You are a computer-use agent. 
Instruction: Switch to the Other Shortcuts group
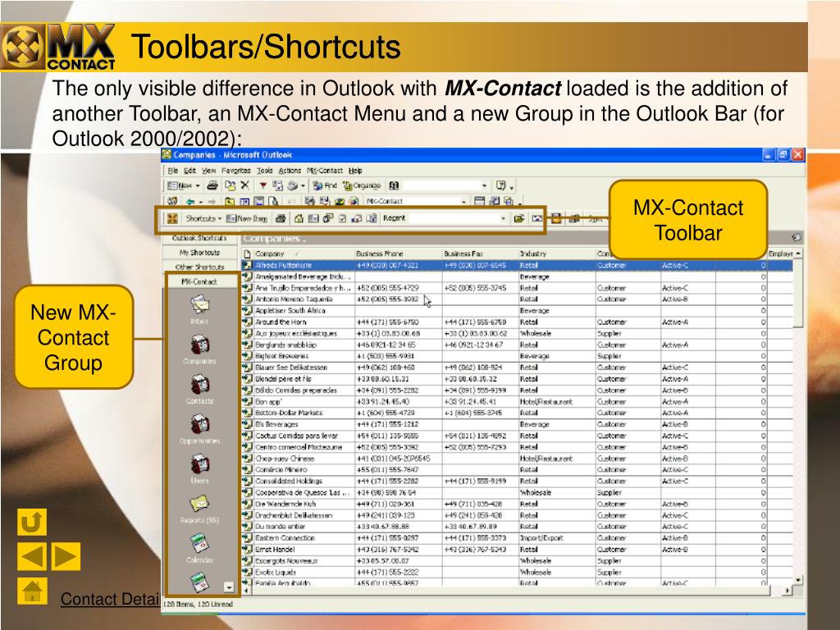point(199,267)
